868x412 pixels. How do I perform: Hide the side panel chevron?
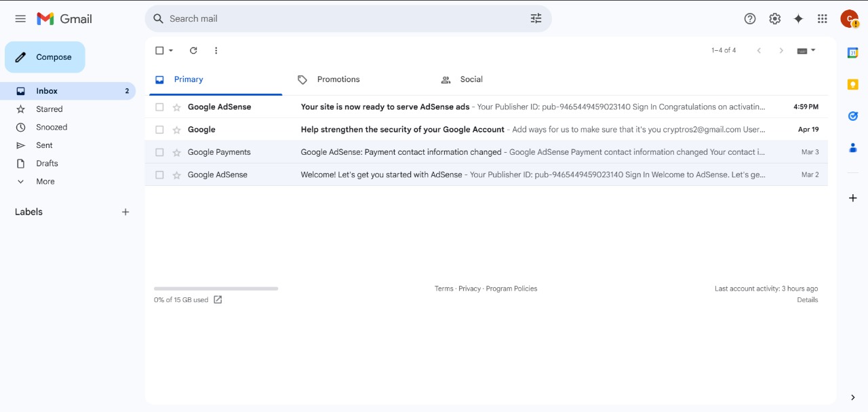853,398
